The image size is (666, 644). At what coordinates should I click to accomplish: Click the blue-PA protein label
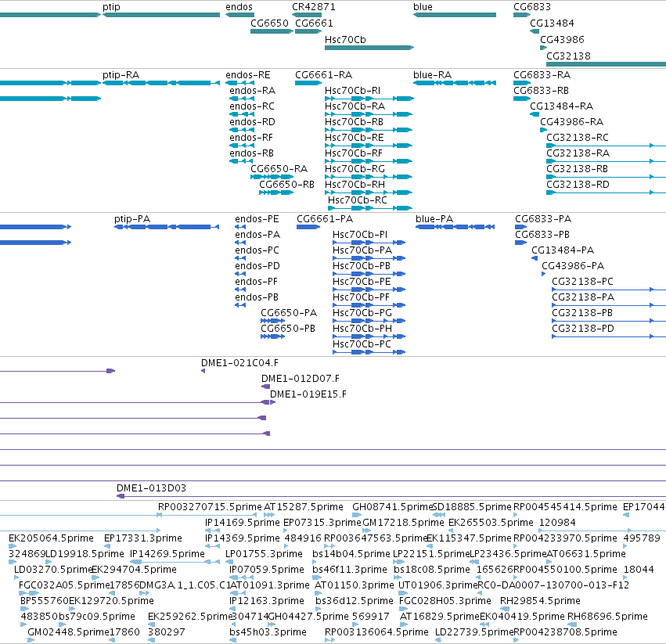434,219
